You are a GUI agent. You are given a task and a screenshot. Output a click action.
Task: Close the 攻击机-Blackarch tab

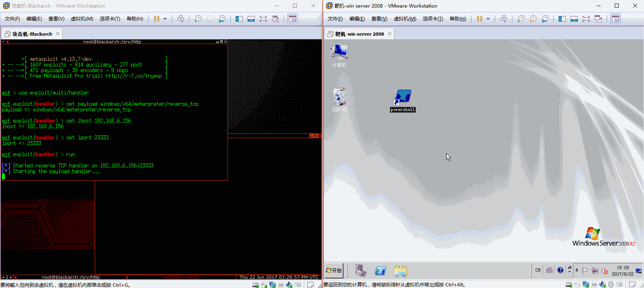coord(58,34)
